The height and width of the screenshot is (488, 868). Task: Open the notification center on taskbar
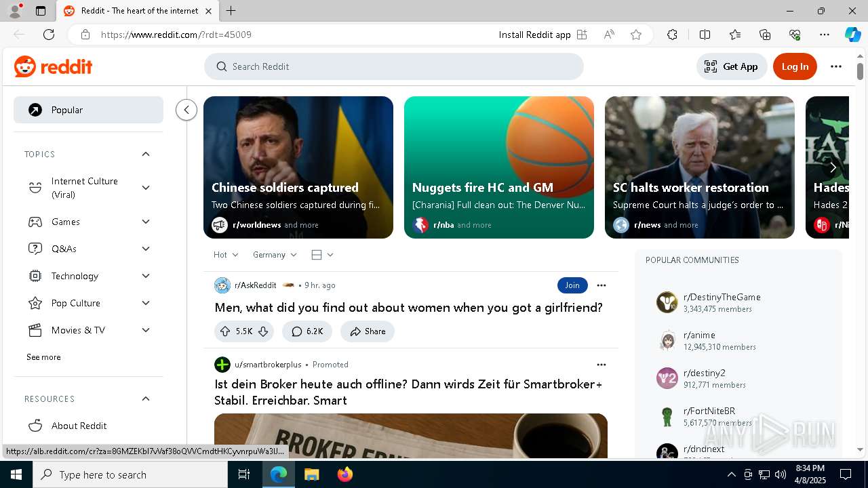[x=846, y=474]
